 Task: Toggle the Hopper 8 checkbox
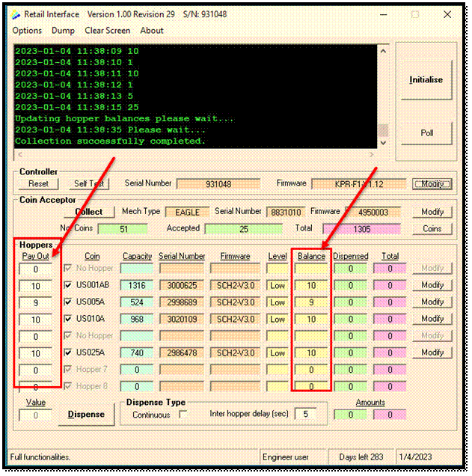[x=68, y=386]
